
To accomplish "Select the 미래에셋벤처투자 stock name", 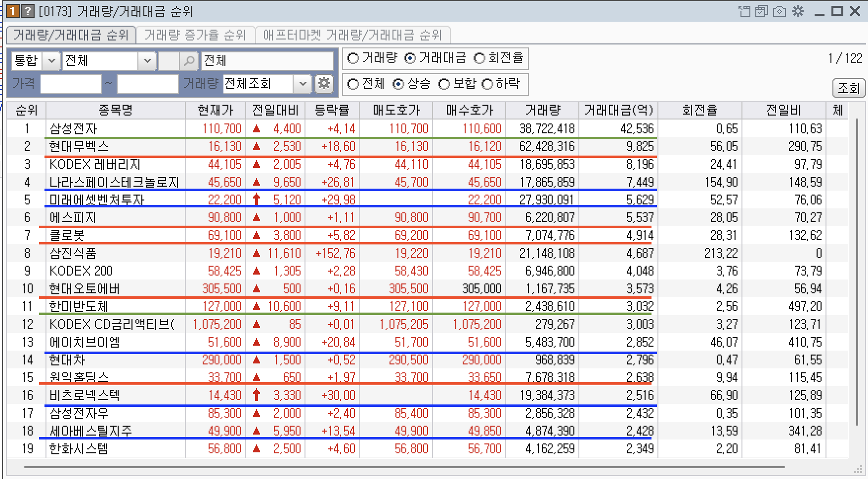I will (x=97, y=200).
